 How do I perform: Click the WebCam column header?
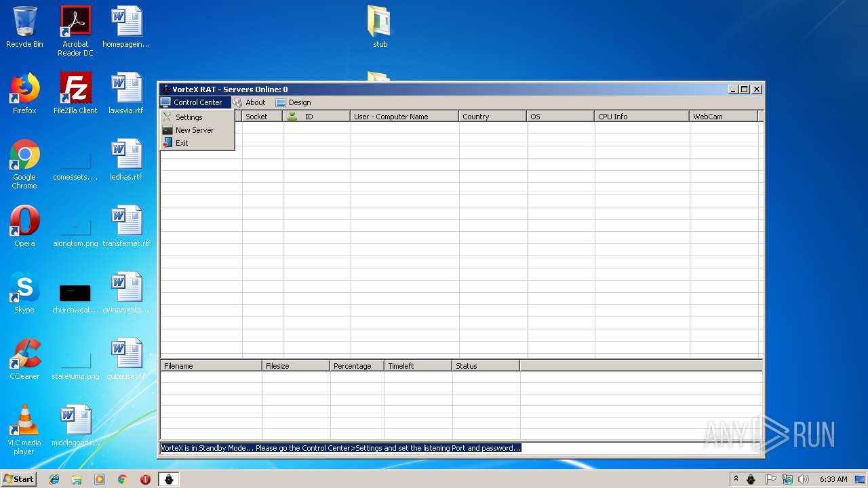(x=724, y=117)
